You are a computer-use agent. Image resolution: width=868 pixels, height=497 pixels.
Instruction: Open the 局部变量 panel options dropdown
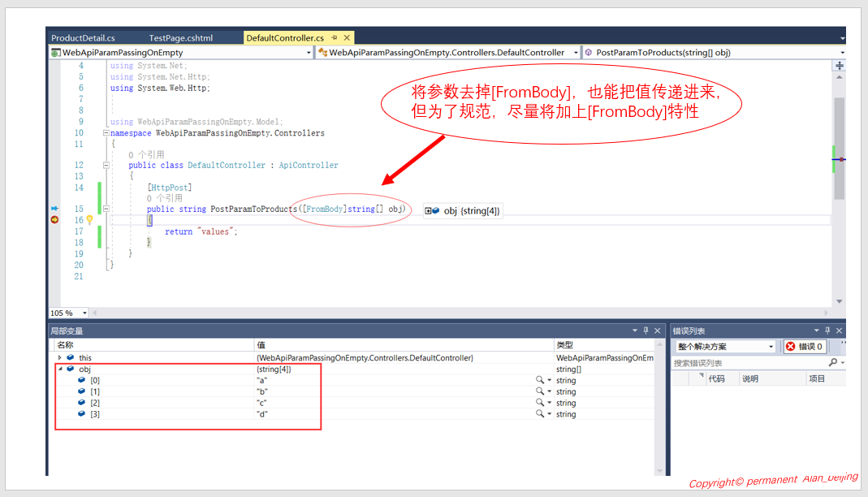[635, 331]
